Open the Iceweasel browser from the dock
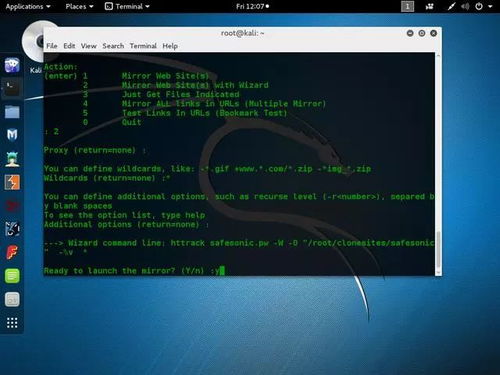This screenshot has height=375, width=500. tap(12, 65)
